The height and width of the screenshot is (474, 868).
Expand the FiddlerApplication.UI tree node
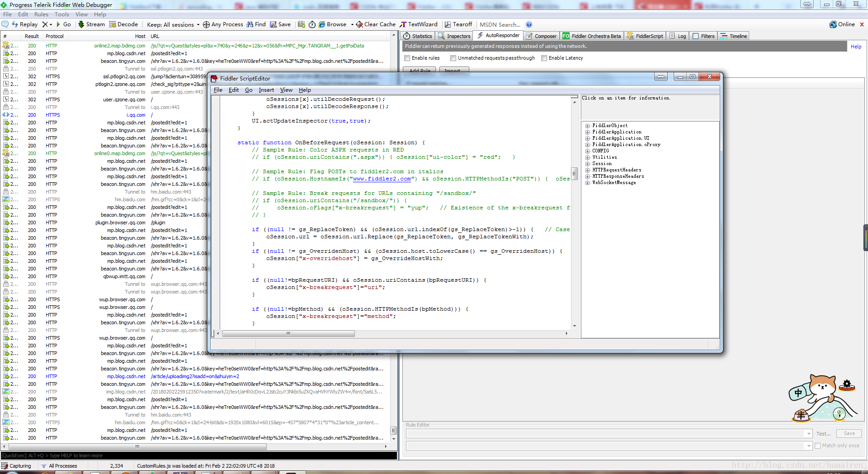coord(588,138)
